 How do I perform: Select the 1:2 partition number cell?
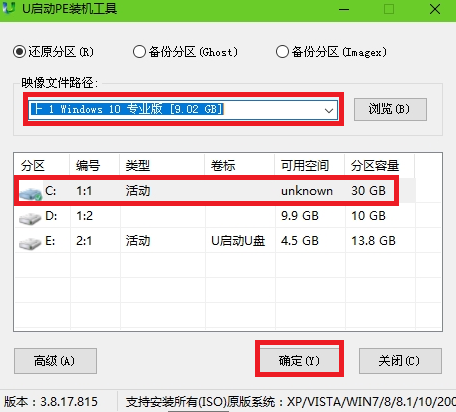(84, 216)
